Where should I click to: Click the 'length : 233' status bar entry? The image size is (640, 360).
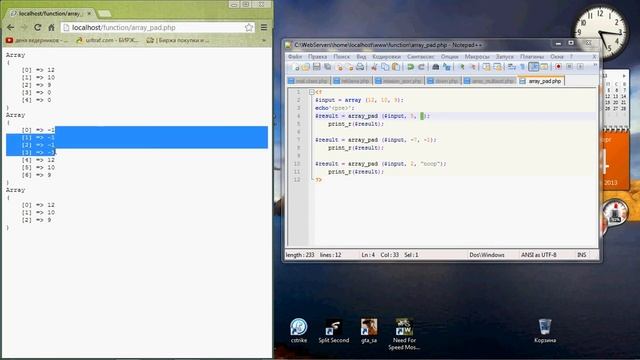point(300,255)
